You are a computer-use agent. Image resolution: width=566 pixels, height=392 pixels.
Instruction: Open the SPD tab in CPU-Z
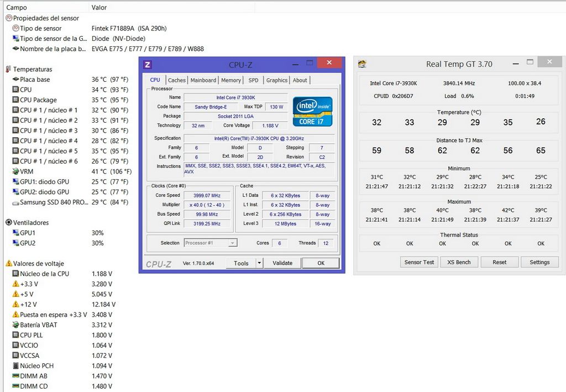tap(253, 80)
